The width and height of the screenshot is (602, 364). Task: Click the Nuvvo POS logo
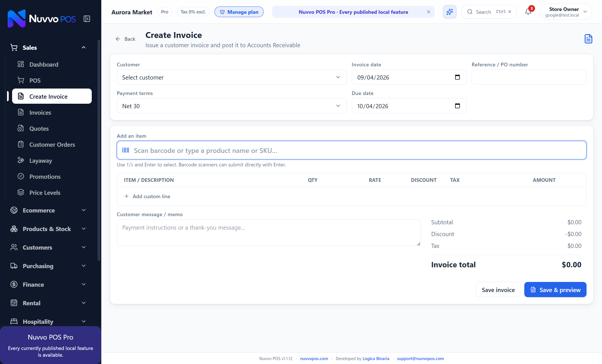[x=42, y=19]
